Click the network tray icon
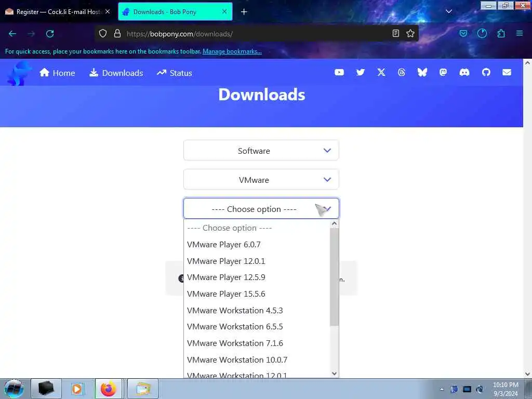532x399 pixels. tap(467, 389)
